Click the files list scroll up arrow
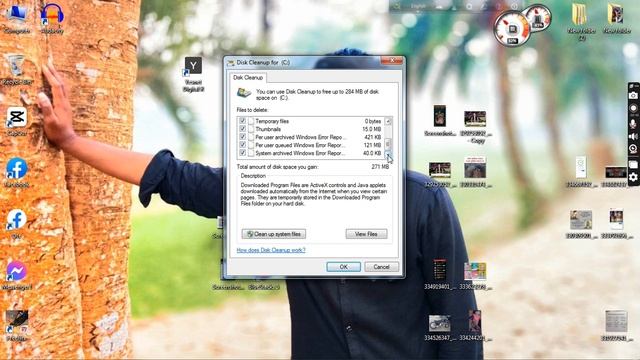640x360 pixels. tap(388, 121)
